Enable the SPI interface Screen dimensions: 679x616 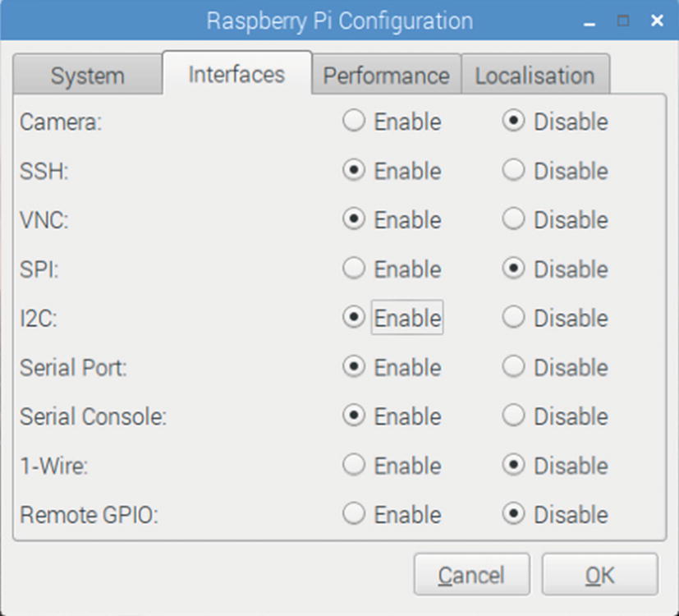tap(354, 269)
